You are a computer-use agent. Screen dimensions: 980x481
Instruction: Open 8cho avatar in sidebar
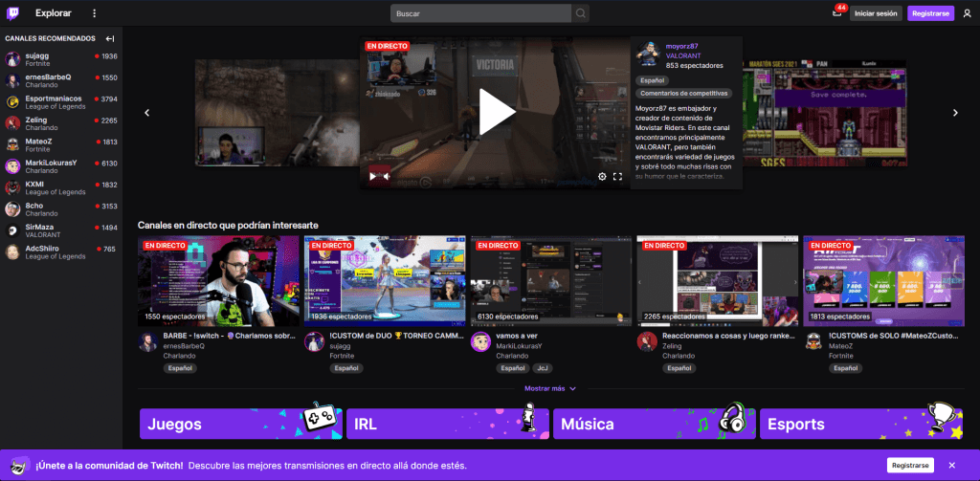(12, 208)
